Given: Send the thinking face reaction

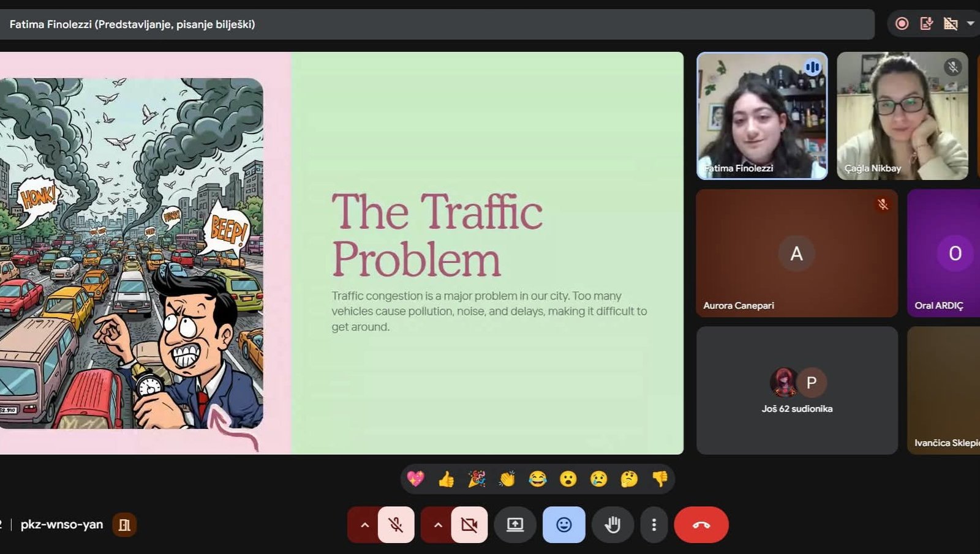Looking at the screenshot, I should (629, 479).
